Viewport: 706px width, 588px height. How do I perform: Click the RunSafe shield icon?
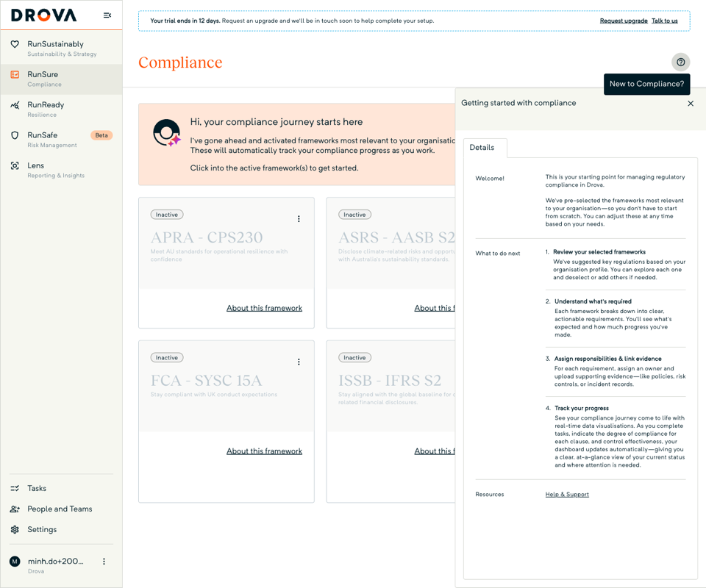click(x=15, y=135)
